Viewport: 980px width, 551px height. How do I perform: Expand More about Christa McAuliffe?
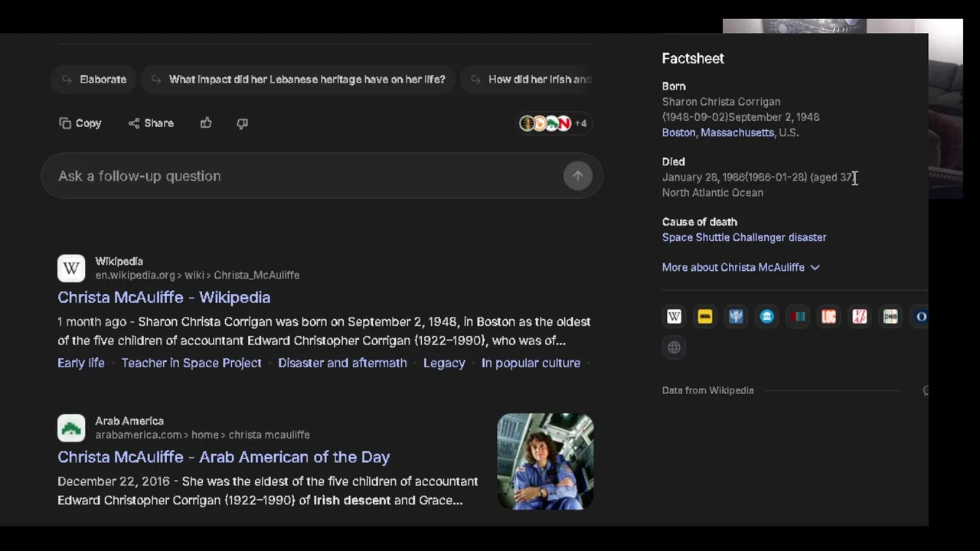(x=741, y=267)
